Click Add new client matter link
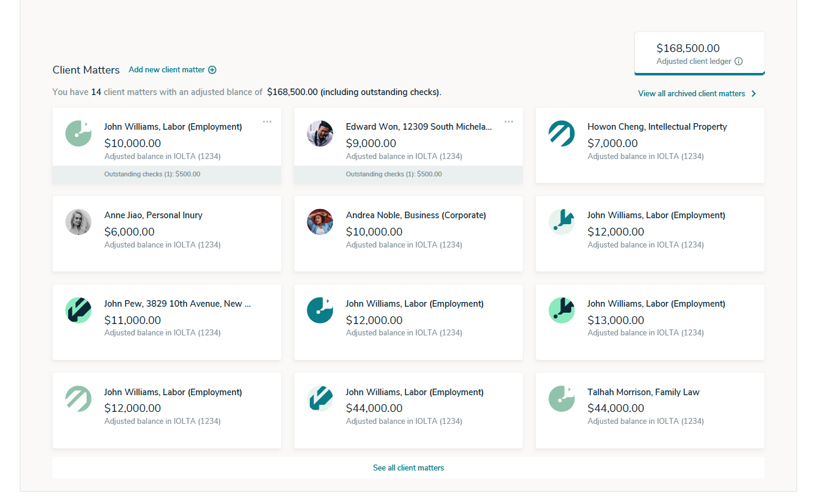The height and width of the screenshot is (504, 817). [167, 70]
